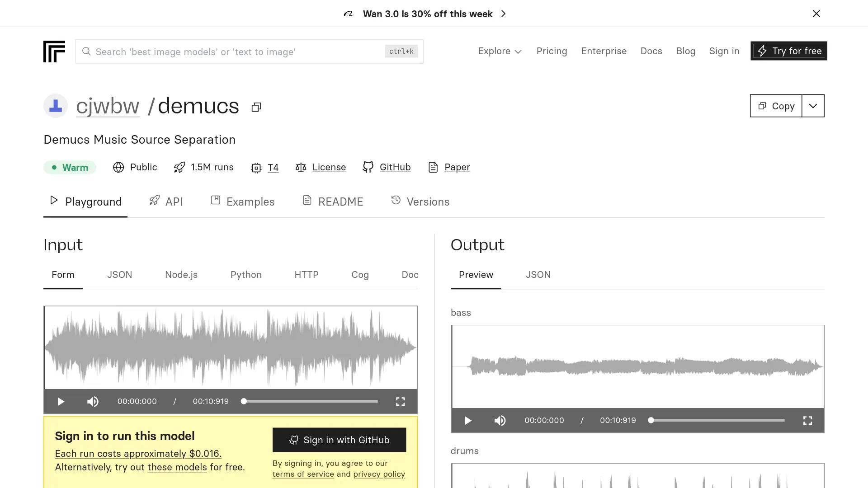Switch to the Examples tab
Image resolution: width=868 pixels, height=488 pixels.
243,202
